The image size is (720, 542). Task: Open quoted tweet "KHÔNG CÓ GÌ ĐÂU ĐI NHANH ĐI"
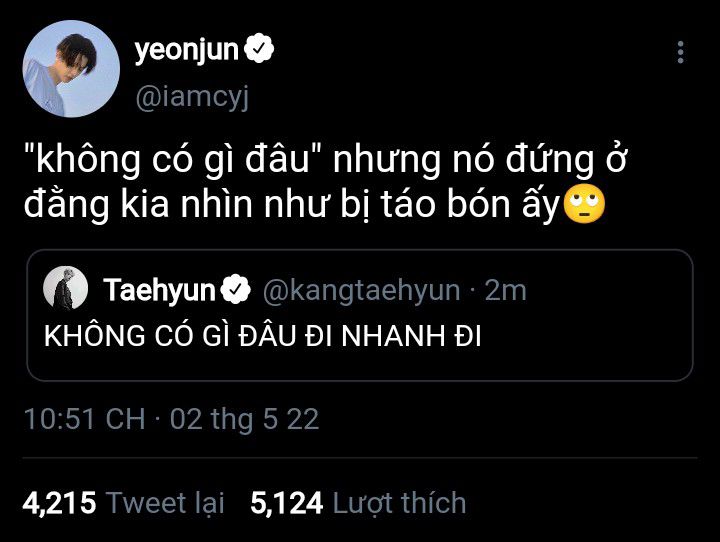(x=263, y=337)
